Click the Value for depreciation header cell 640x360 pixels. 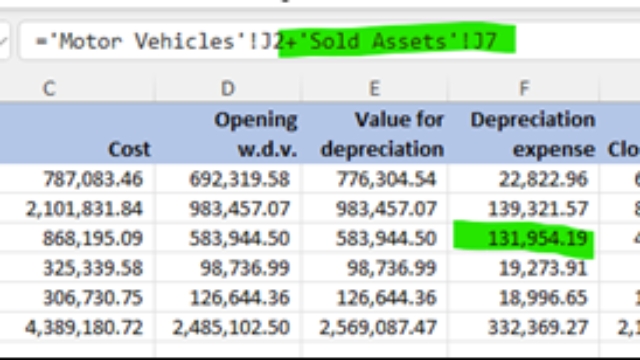pos(374,134)
